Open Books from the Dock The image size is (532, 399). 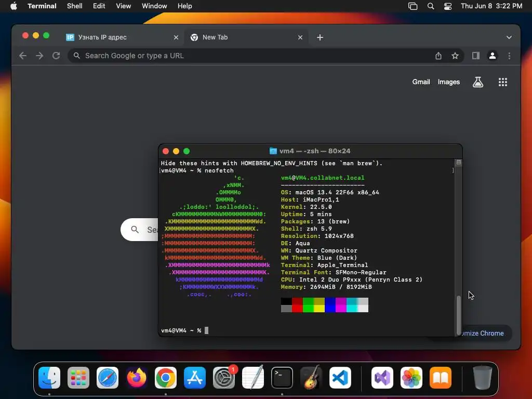tap(441, 378)
